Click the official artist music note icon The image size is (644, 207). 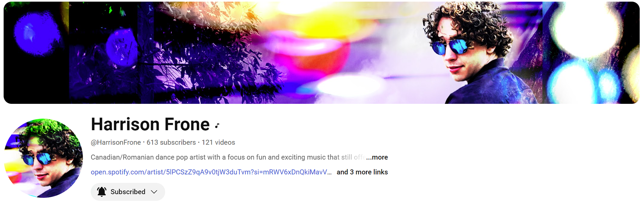pyautogui.click(x=217, y=126)
